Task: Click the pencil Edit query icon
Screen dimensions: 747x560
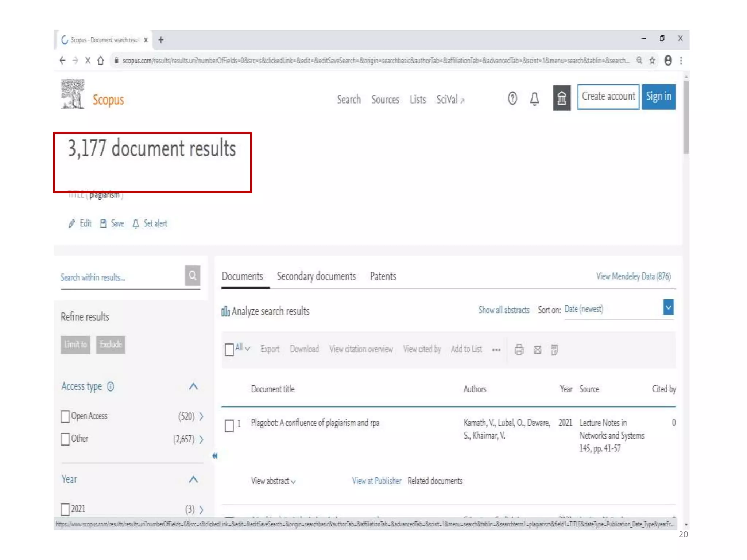Action: point(72,223)
